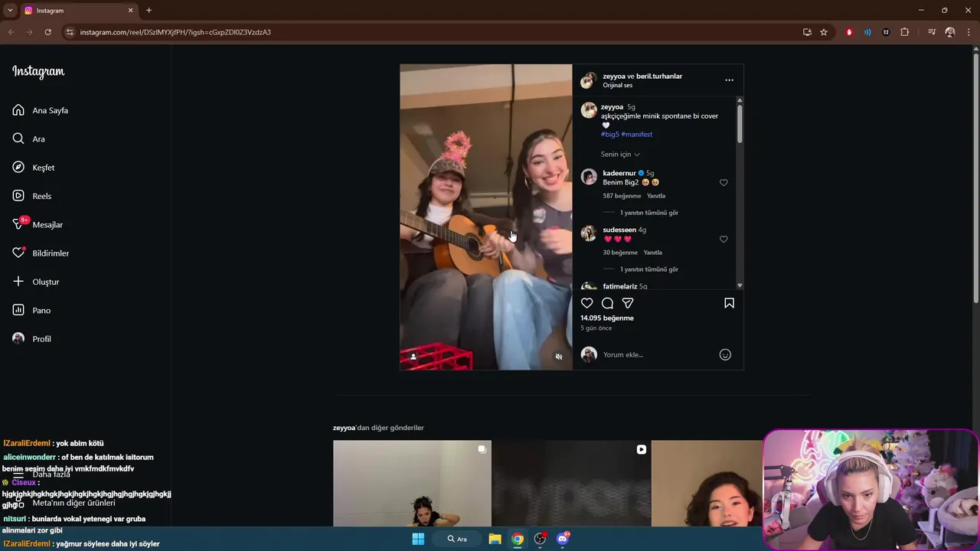Open File Explorer from taskbar
This screenshot has height=551, width=980.
[x=495, y=539]
